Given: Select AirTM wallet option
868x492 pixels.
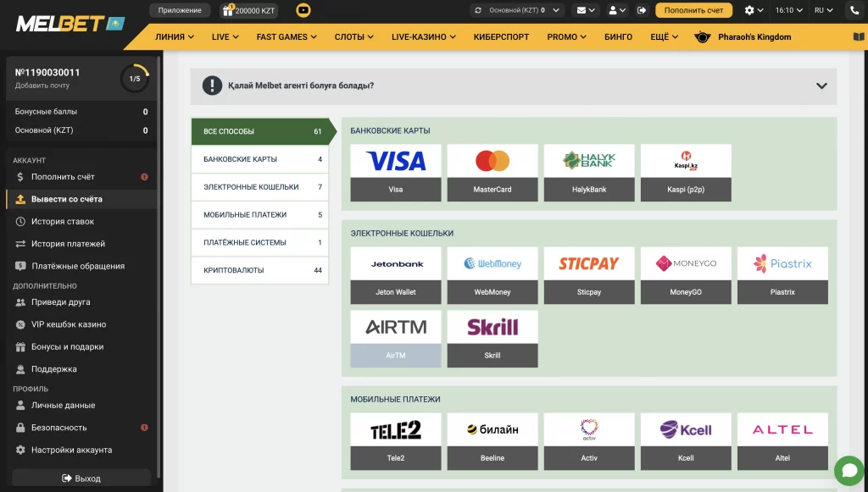Looking at the screenshot, I should pyautogui.click(x=396, y=339).
